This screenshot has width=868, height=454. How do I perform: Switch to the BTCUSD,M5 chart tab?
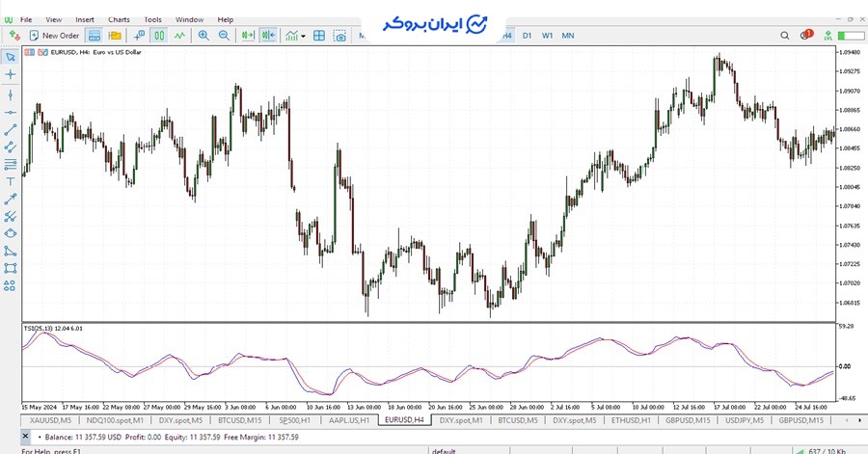point(518,420)
